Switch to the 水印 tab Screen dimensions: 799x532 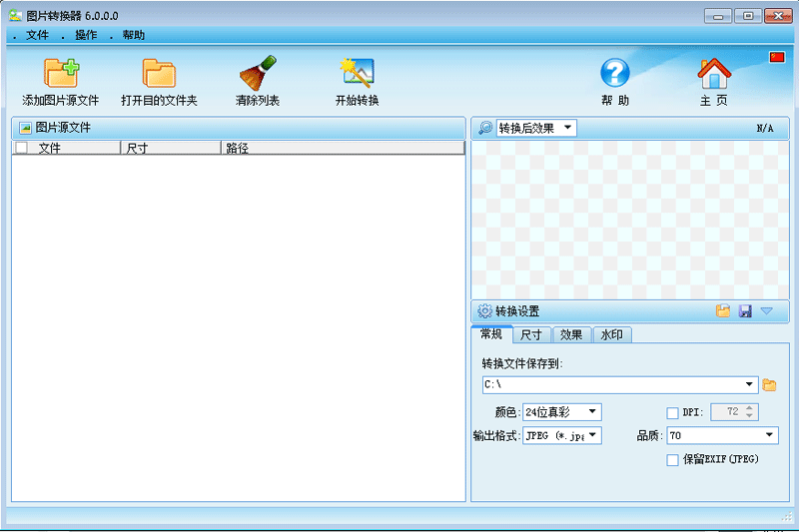(612, 334)
